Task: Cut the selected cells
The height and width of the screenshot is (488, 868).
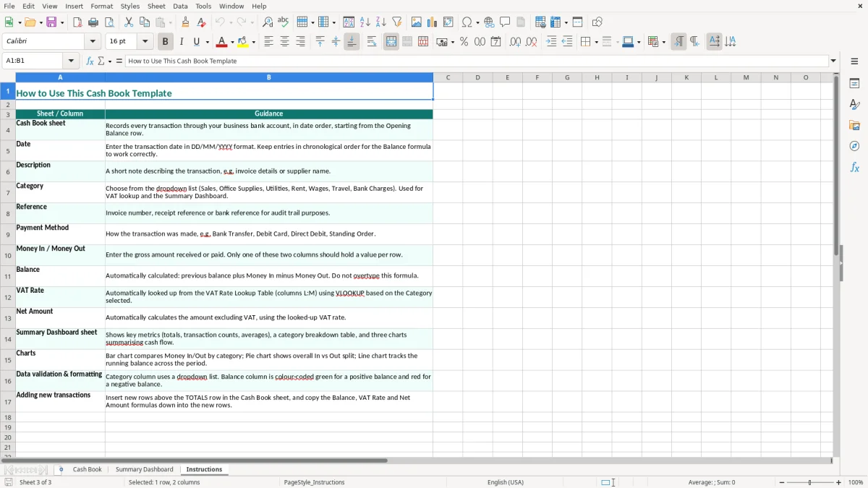Action: tap(129, 22)
